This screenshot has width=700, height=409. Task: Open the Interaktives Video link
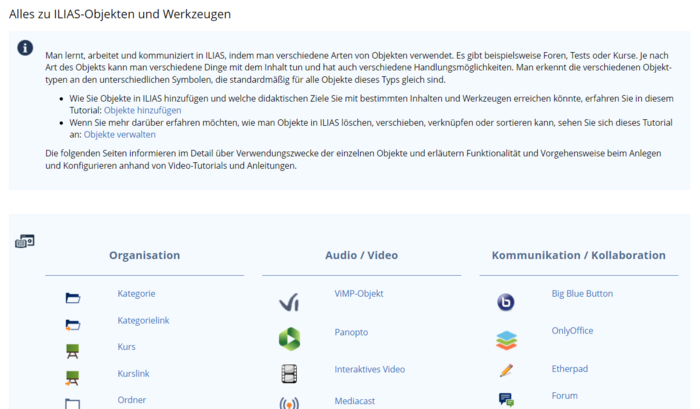click(x=369, y=369)
